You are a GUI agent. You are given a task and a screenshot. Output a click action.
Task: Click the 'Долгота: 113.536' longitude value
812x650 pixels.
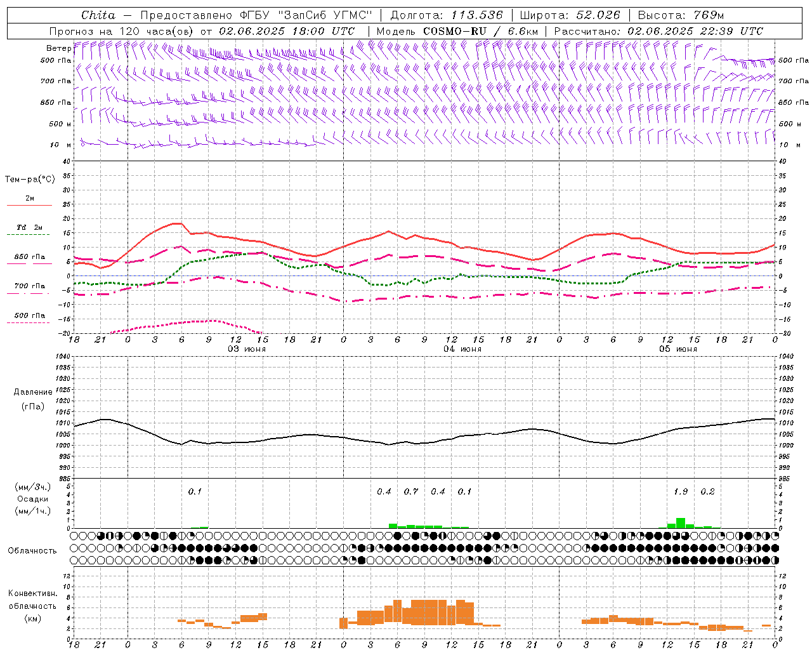[x=447, y=15]
